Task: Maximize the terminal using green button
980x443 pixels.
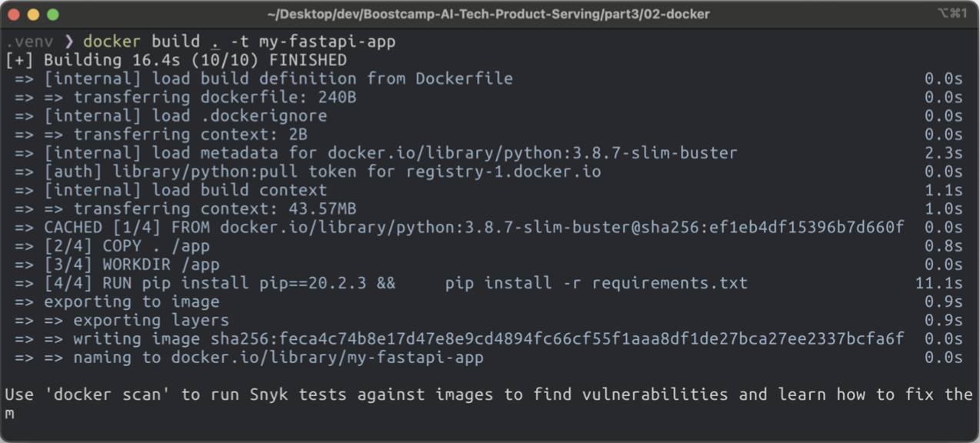Action: tap(52, 15)
